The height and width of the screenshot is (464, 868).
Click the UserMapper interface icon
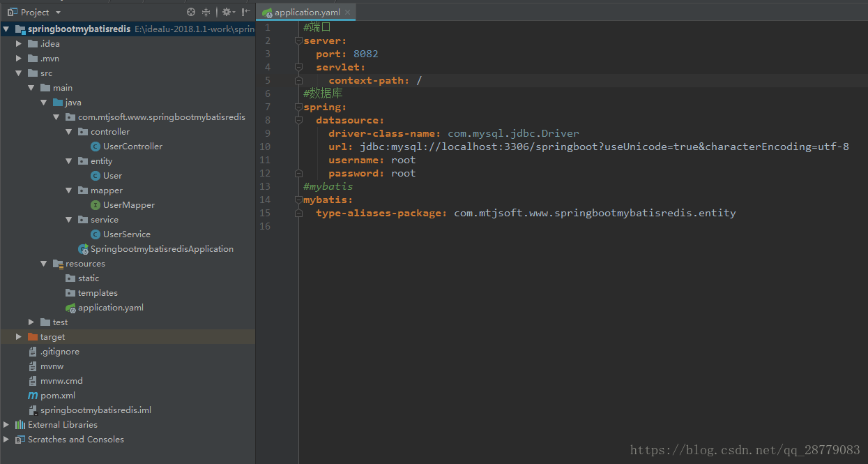96,205
